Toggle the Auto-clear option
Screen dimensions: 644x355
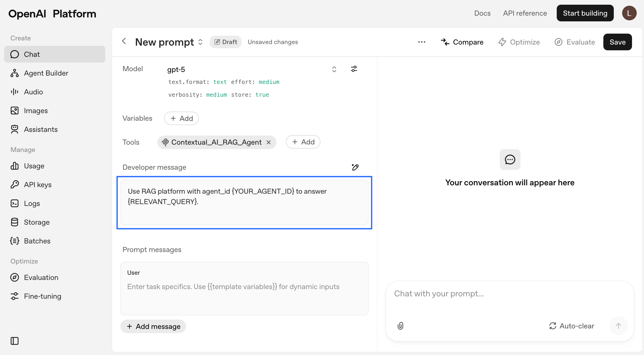pyautogui.click(x=572, y=326)
